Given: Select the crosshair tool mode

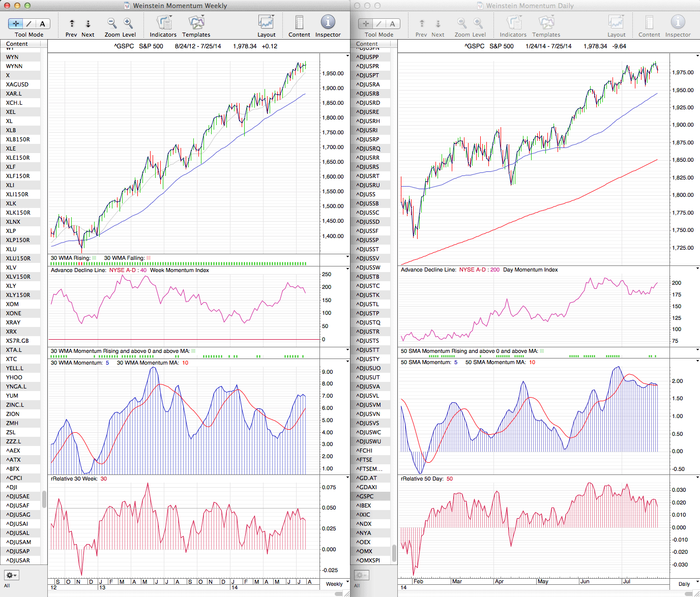Looking at the screenshot, I should 16,24.
